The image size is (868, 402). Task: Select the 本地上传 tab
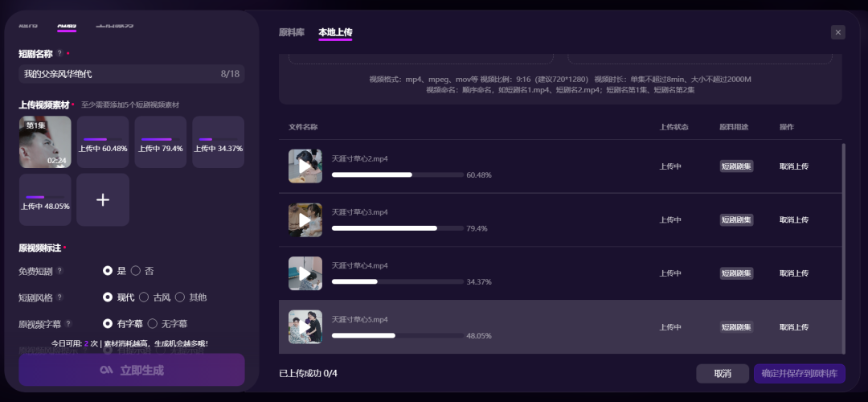coord(335,33)
